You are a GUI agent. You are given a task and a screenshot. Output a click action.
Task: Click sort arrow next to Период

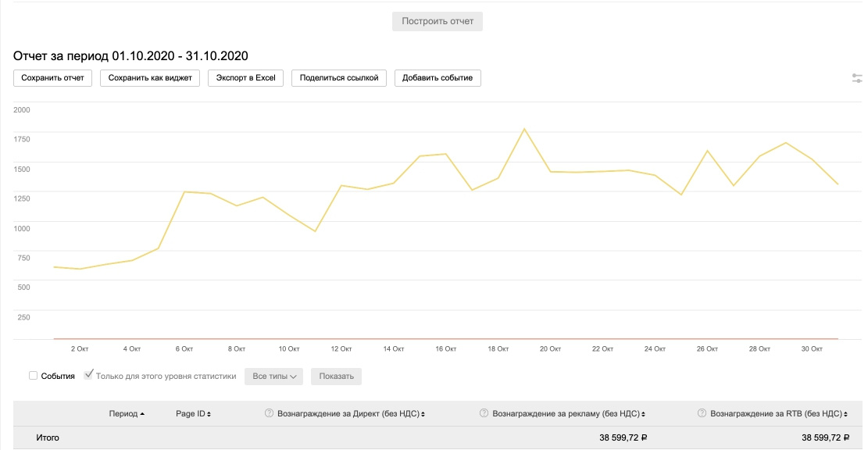click(143, 413)
